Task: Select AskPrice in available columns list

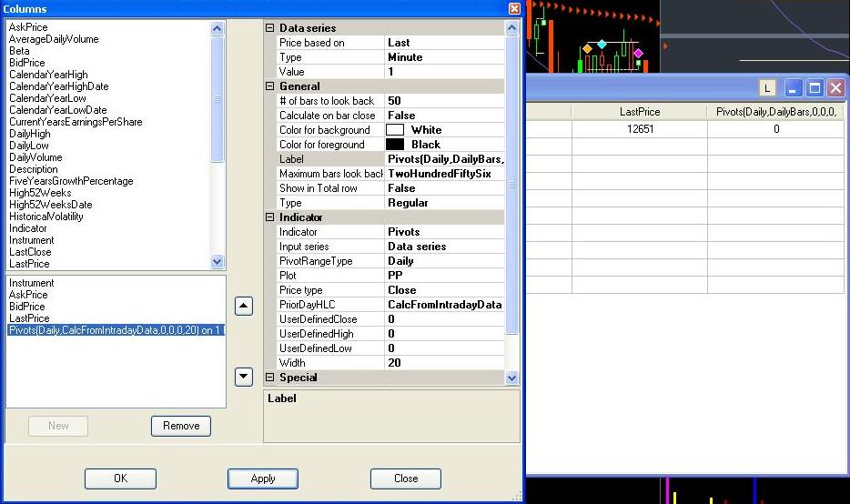Action: coord(28,27)
